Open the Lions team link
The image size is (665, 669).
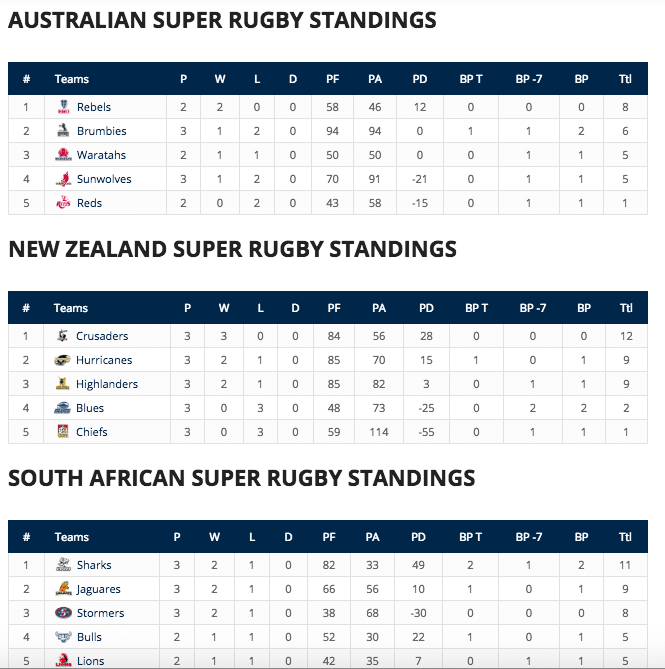click(x=90, y=661)
